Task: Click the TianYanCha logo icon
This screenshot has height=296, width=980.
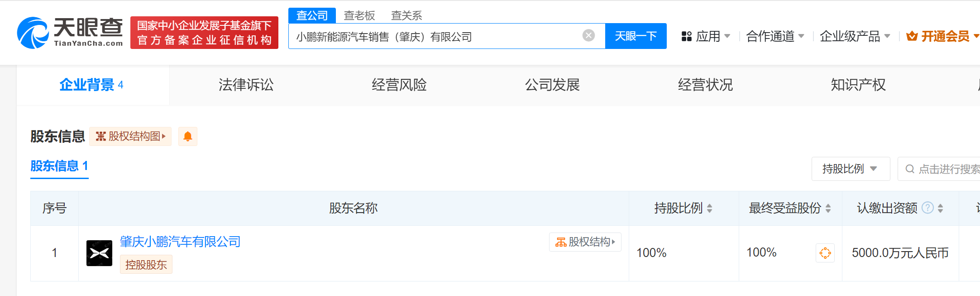Action: [33, 33]
